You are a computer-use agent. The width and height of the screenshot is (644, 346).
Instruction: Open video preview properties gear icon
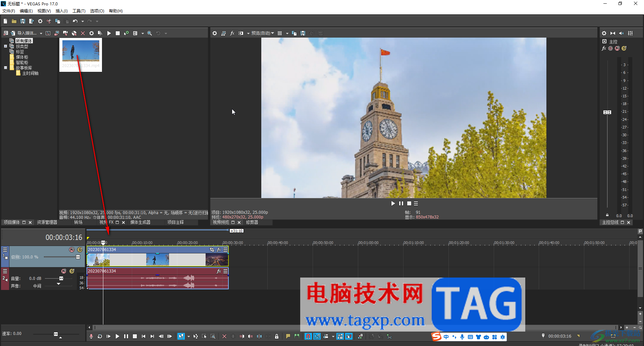click(x=215, y=33)
